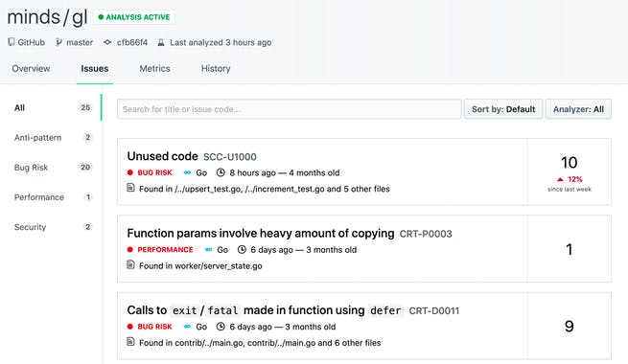Viewport: 628px width, 364px height.
Task: Open Function params involve heavy copying issue
Action: (261, 233)
